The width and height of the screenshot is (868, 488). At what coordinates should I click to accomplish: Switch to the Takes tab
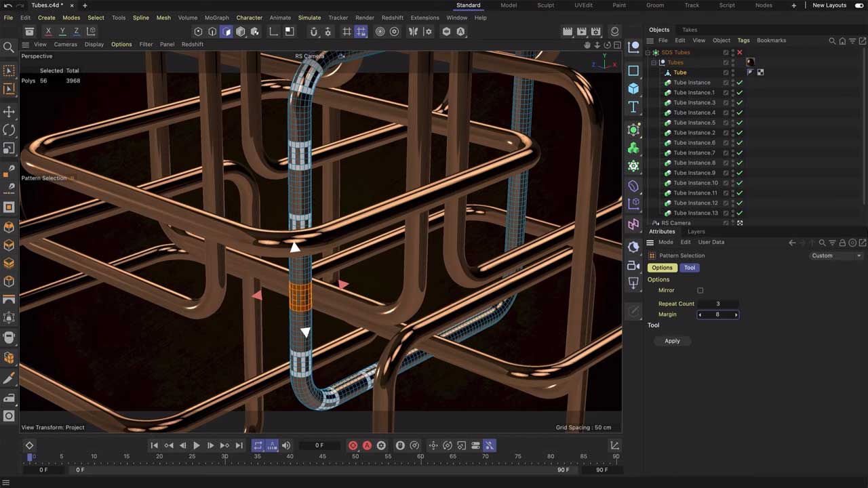[690, 30]
